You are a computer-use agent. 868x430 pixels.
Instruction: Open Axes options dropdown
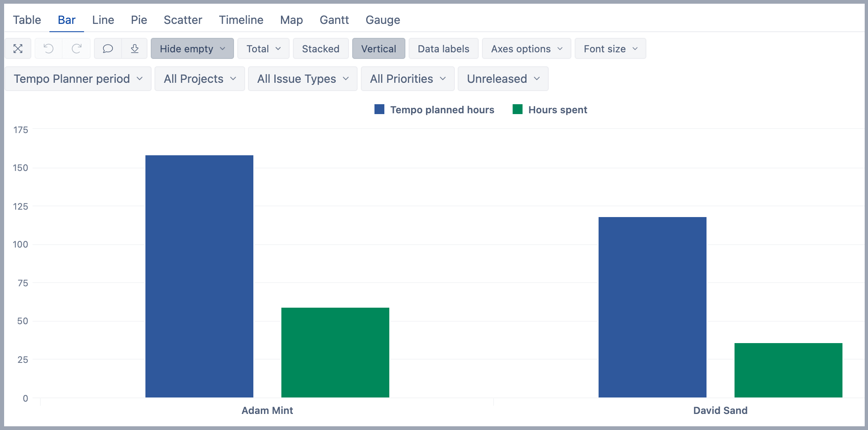click(526, 49)
